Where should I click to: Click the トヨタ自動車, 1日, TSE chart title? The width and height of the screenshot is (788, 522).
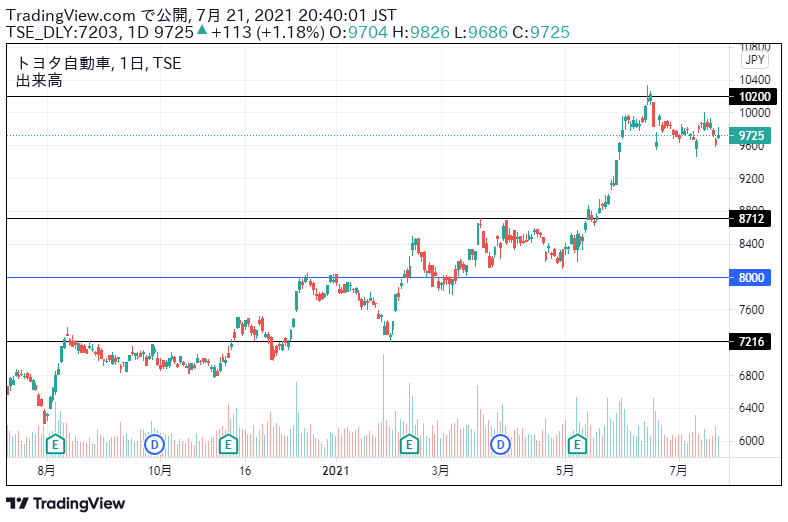[x=98, y=63]
